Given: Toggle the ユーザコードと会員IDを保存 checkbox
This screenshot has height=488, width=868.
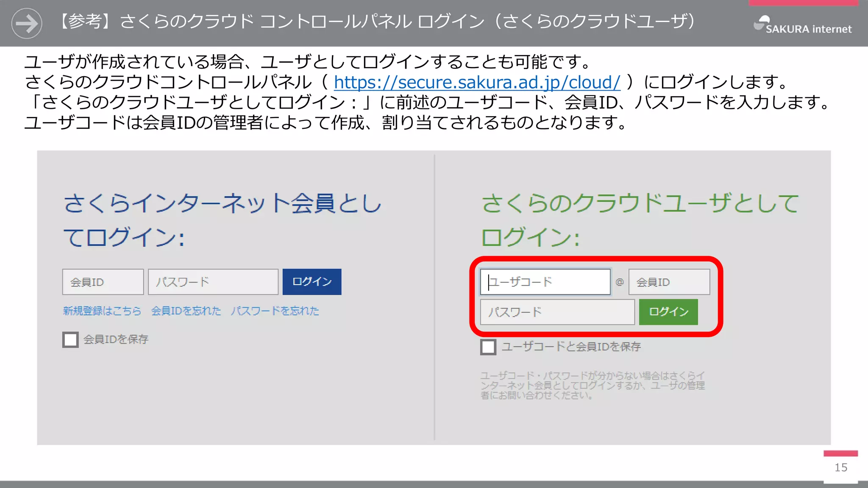Looking at the screenshot, I should point(488,347).
